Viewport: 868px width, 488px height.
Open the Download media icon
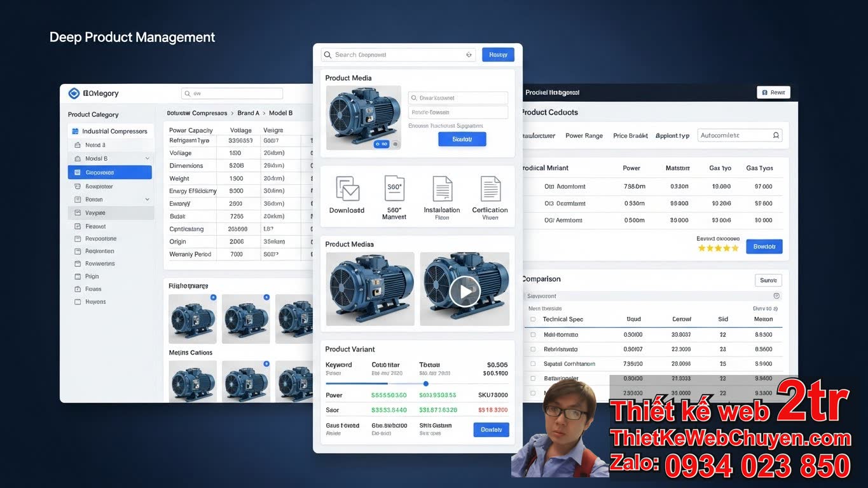(347, 189)
